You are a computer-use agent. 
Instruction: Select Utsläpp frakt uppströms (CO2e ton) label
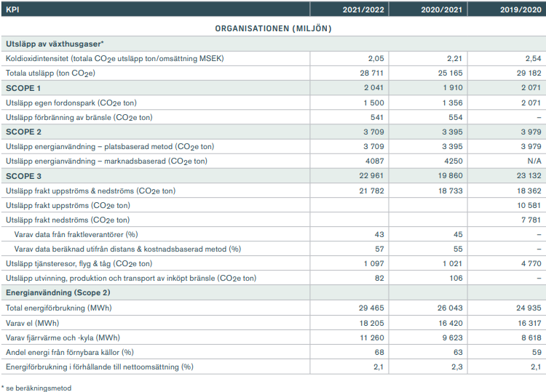click(x=68, y=206)
